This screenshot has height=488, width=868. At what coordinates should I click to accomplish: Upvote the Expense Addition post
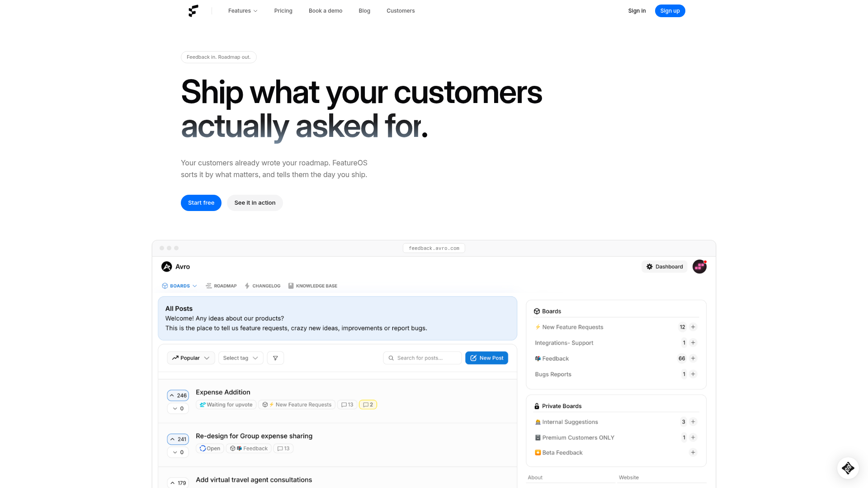(178, 395)
